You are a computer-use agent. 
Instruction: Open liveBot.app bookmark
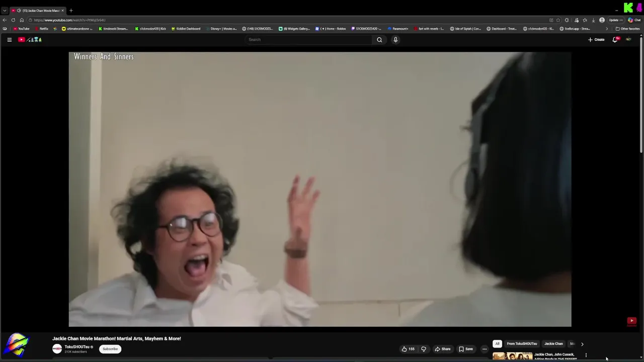pyautogui.click(x=575, y=29)
